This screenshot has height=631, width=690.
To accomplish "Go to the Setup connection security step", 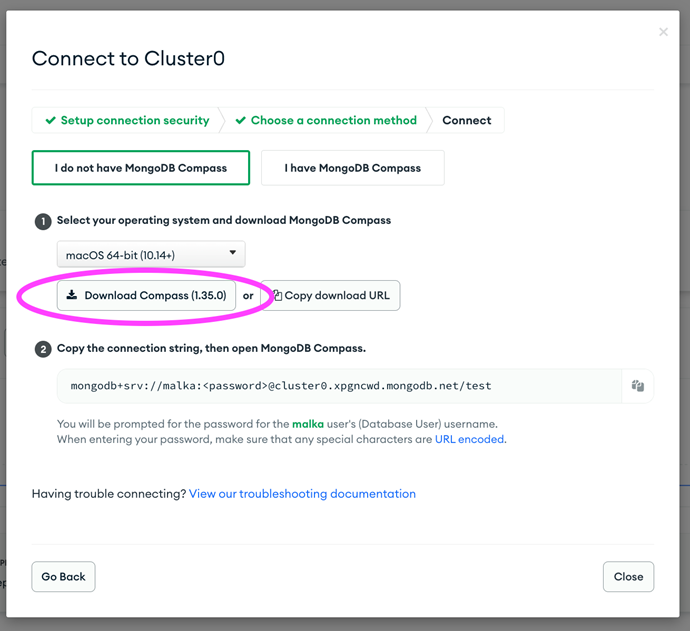I will 128,120.
